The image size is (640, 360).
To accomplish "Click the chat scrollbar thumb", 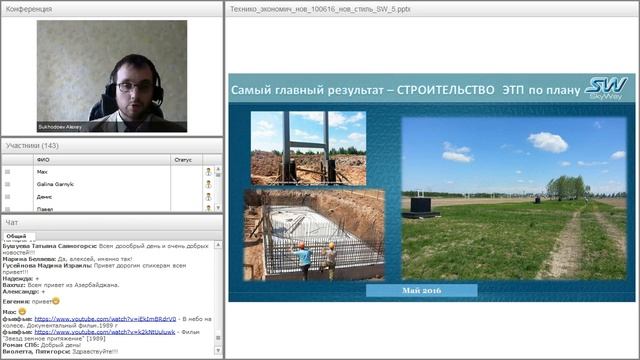I will tap(218, 338).
